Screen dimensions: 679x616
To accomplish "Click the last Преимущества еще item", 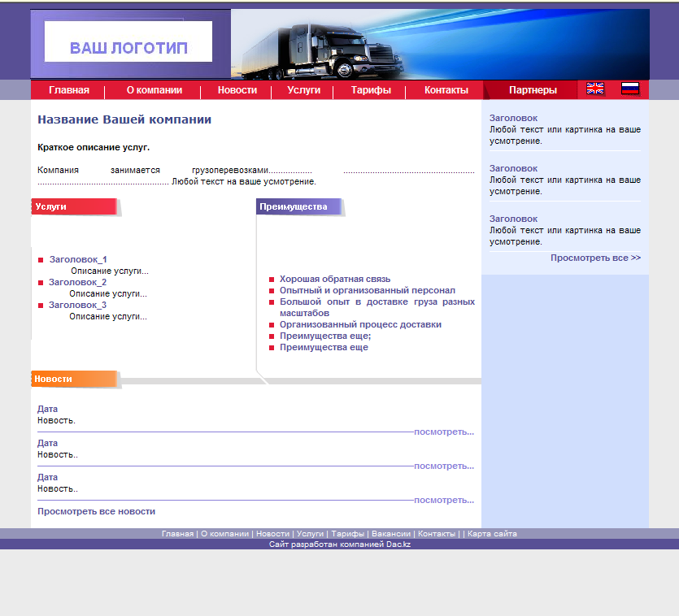I will pyautogui.click(x=324, y=347).
